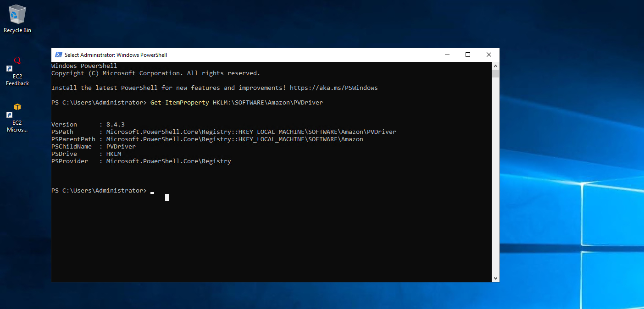Close the Administrator PowerShell window
644x309 pixels.
tap(489, 55)
